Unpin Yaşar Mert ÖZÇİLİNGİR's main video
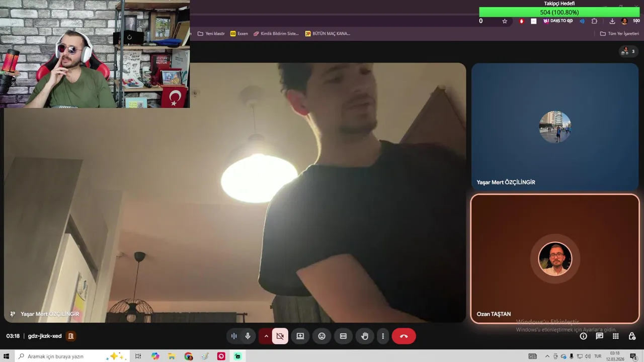The width and height of the screenshot is (644, 362). click(13, 314)
